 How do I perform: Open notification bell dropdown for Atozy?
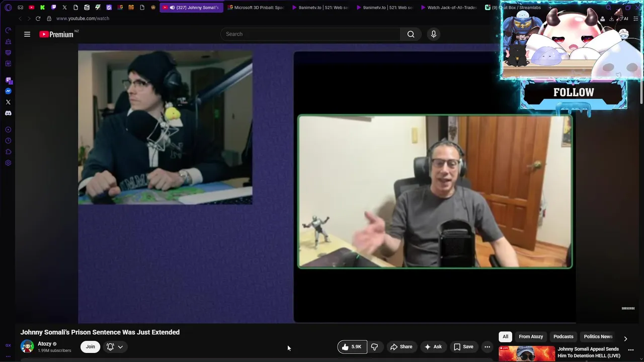(x=115, y=347)
